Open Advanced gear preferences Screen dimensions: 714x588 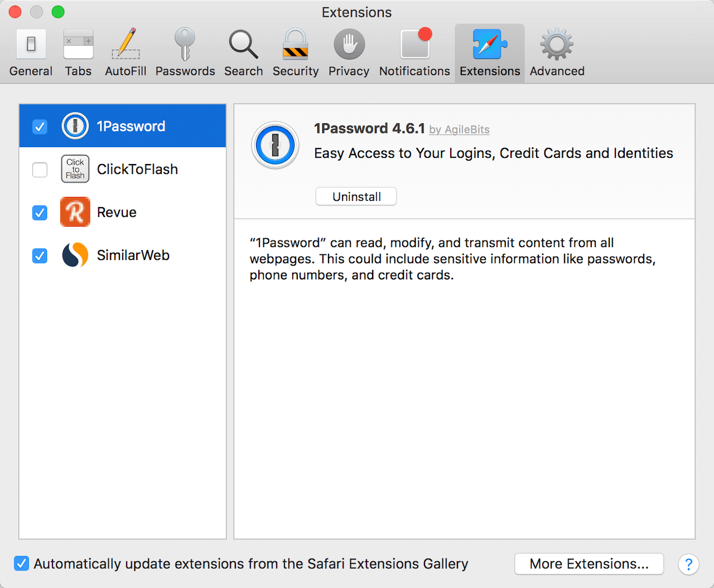point(557,54)
